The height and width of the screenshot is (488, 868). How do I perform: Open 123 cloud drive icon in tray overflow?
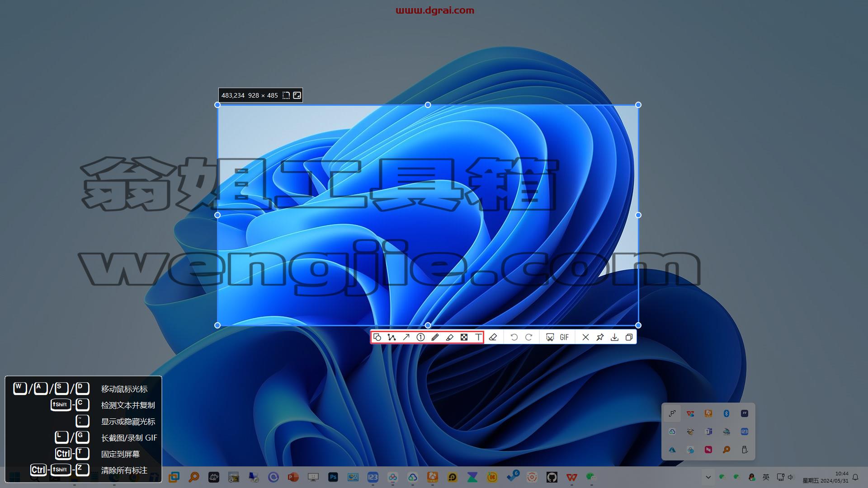[745, 432]
